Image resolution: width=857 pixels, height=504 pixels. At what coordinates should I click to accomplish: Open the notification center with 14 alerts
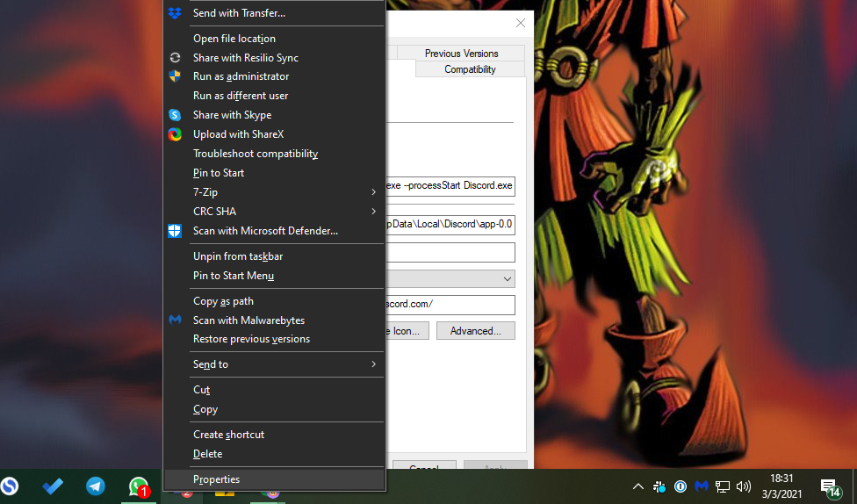pyautogui.click(x=831, y=487)
